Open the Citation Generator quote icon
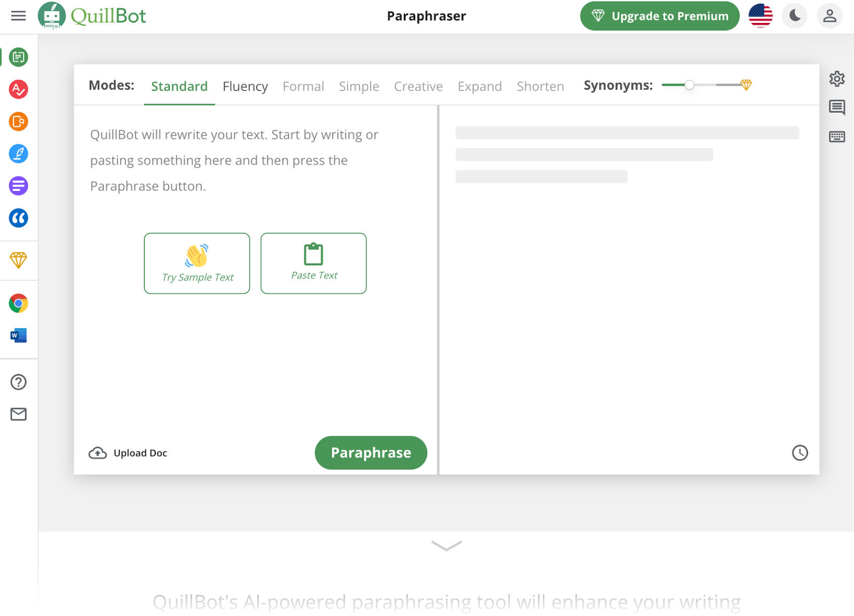 click(19, 218)
